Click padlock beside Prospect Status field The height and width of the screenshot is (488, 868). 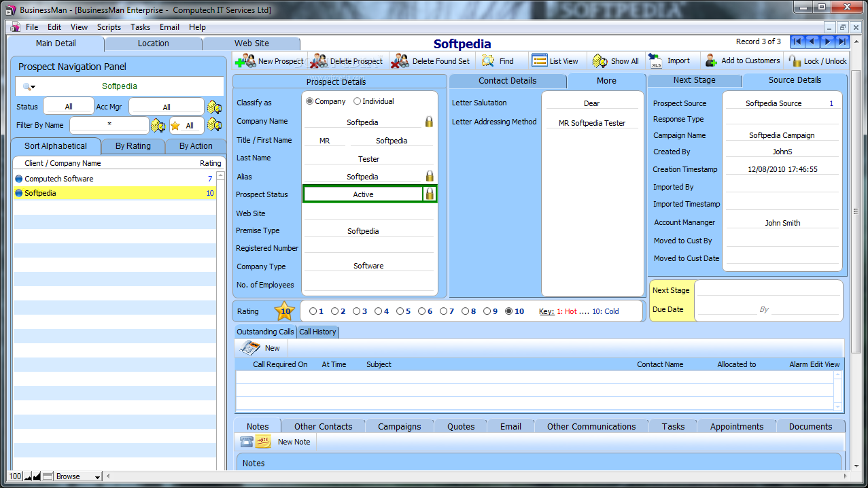tap(430, 194)
